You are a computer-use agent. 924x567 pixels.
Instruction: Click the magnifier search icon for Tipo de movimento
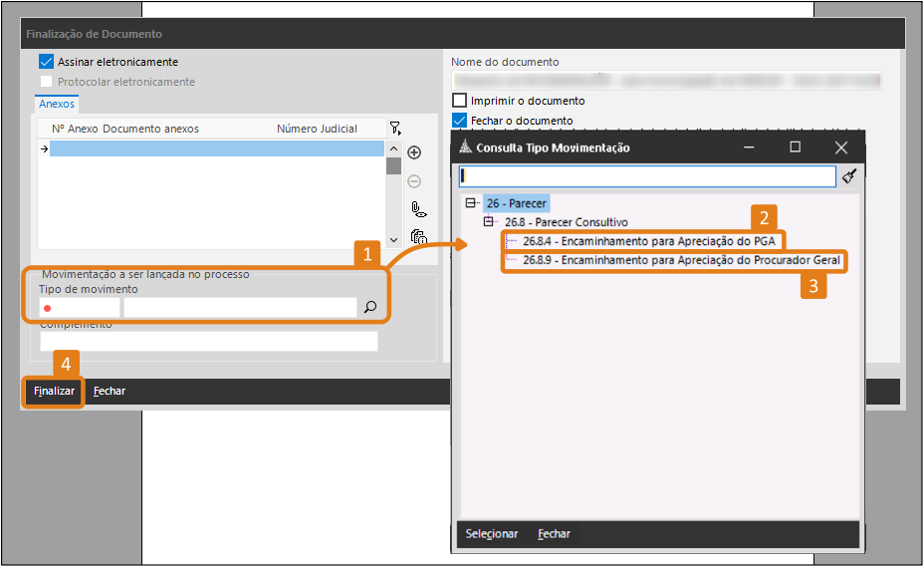(x=370, y=307)
